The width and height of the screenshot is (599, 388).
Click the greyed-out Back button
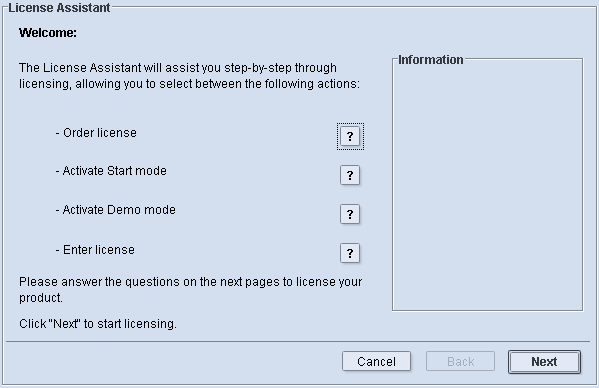tap(460, 361)
